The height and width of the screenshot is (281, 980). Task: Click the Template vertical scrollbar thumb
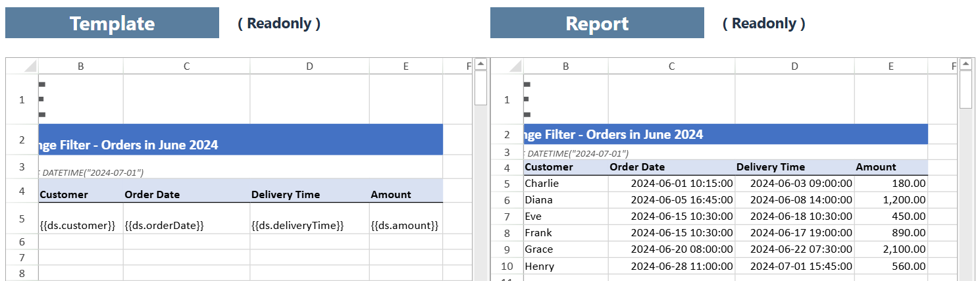pos(480,89)
